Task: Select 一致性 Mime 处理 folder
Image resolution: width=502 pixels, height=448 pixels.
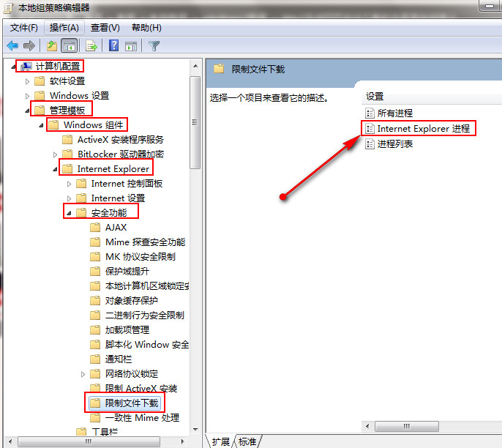Action: click(142, 418)
